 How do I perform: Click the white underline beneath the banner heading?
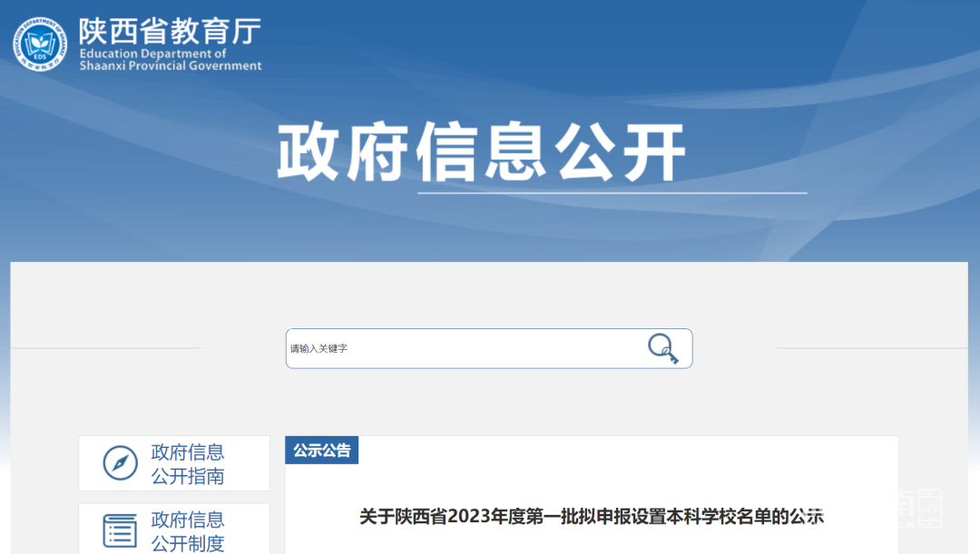tap(612, 193)
